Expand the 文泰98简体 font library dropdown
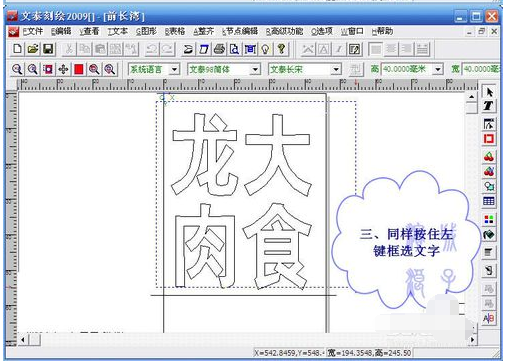506x361 pixels. coord(255,69)
